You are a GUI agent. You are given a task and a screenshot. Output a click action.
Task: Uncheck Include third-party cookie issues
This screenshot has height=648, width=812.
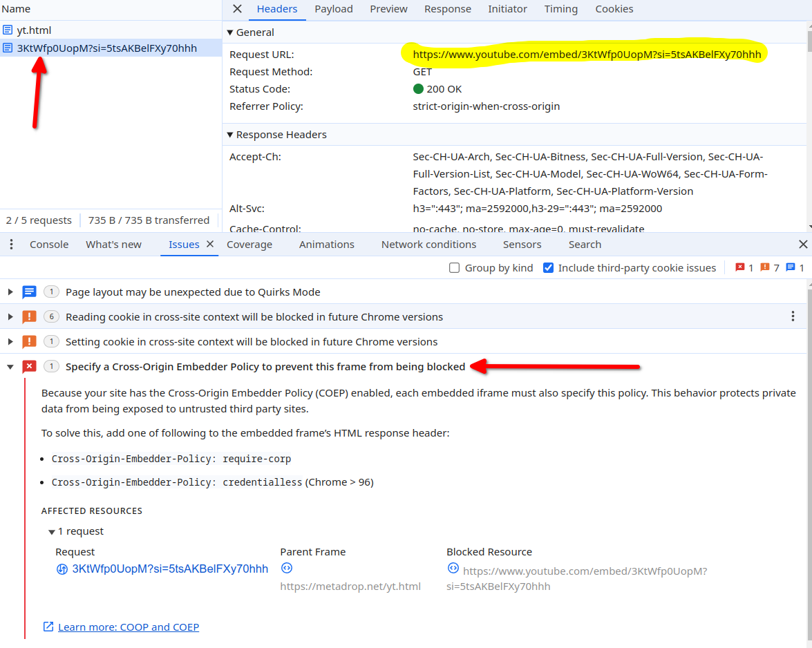pos(548,268)
